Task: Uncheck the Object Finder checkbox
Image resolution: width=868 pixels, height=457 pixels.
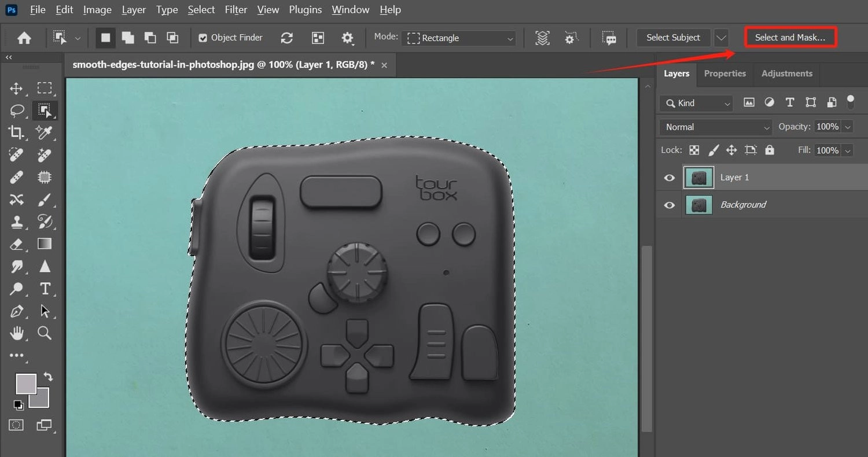Action: pyautogui.click(x=203, y=38)
